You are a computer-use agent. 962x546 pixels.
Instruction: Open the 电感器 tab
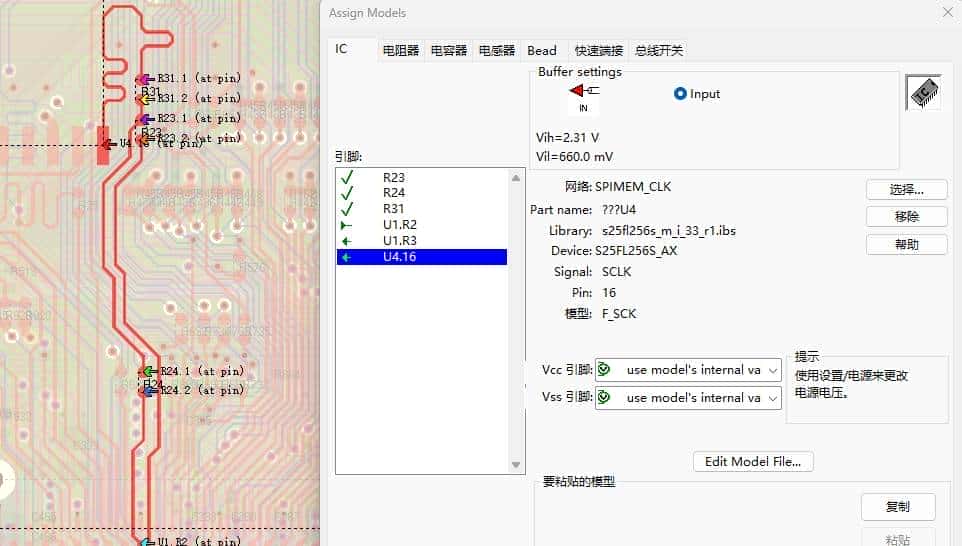click(496, 50)
